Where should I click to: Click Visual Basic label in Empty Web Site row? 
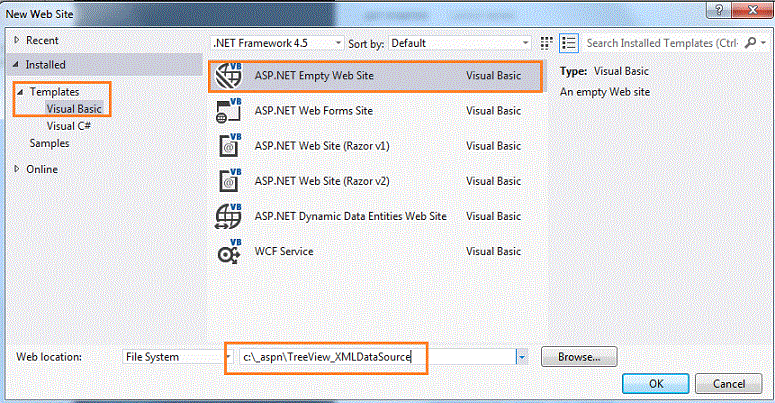pos(493,76)
